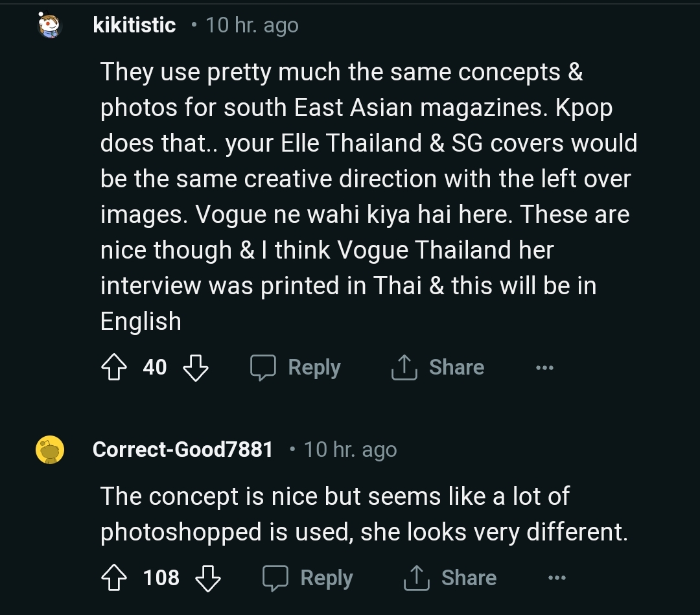Upvote Correct-Good7881's comment
This screenshot has width=700, height=615.
tap(115, 577)
